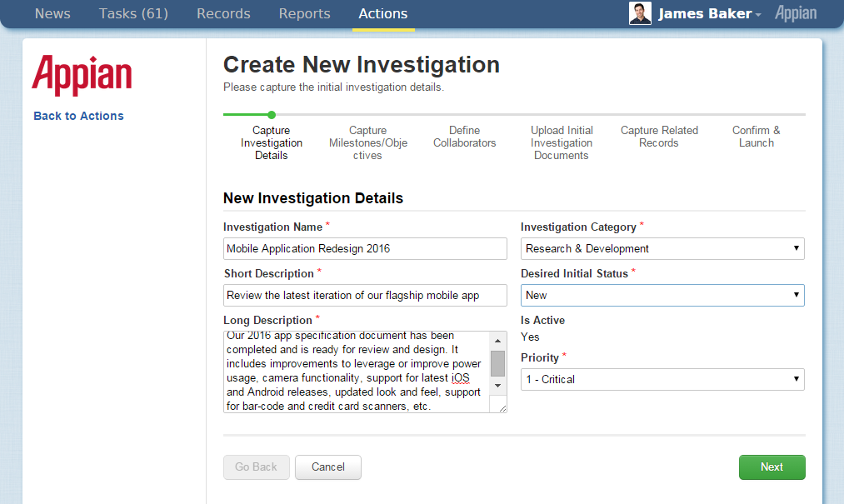The image size is (844, 504).
Task: Follow the Back to Actions link
Action: 78,116
